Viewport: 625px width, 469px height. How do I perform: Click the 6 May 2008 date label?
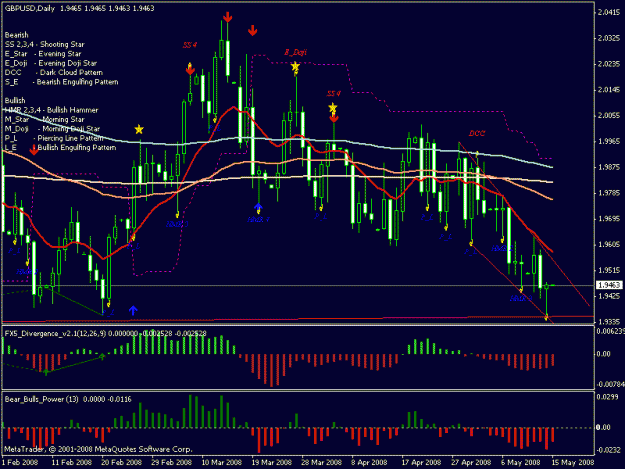521,463
